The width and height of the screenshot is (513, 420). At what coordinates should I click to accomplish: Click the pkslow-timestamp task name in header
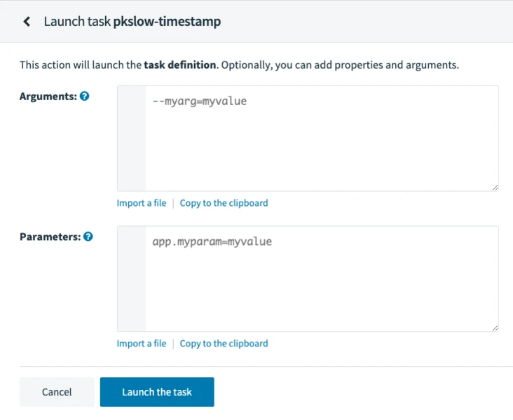tap(167, 22)
